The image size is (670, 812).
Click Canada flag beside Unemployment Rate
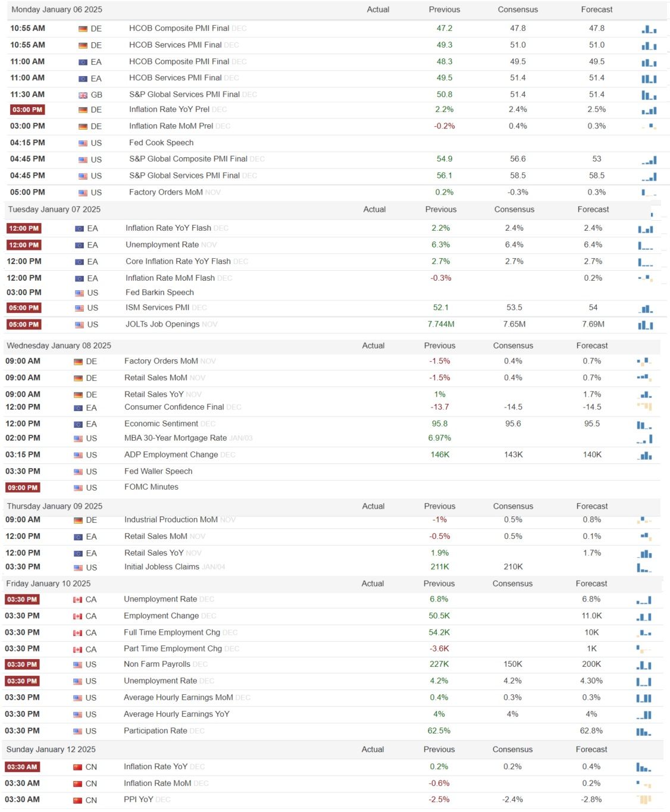pyautogui.click(x=77, y=600)
